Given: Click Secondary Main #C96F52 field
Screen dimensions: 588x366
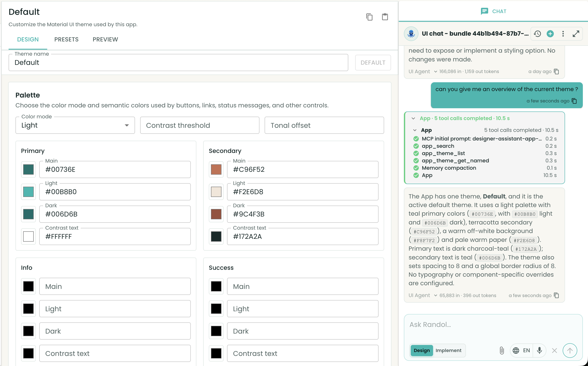Looking at the screenshot, I should click(x=303, y=169).
